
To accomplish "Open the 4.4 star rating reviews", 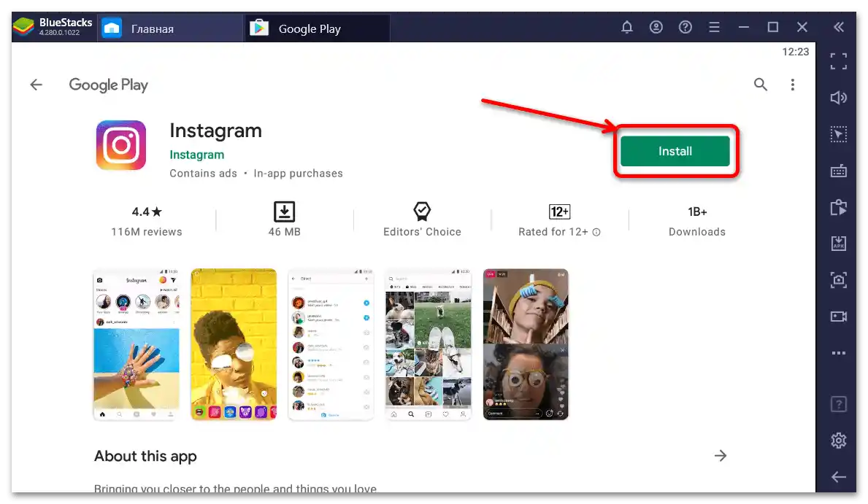I will [x=147, y=221].
